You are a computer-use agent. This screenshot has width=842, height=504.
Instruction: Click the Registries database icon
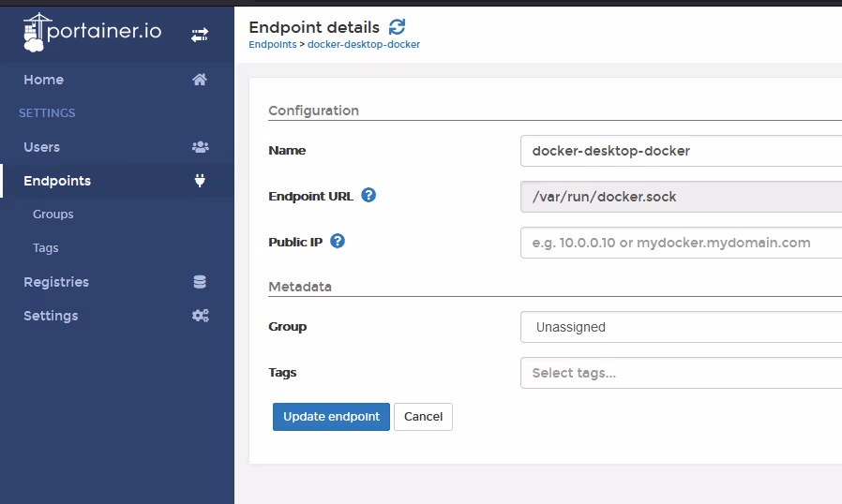(200, 282)
